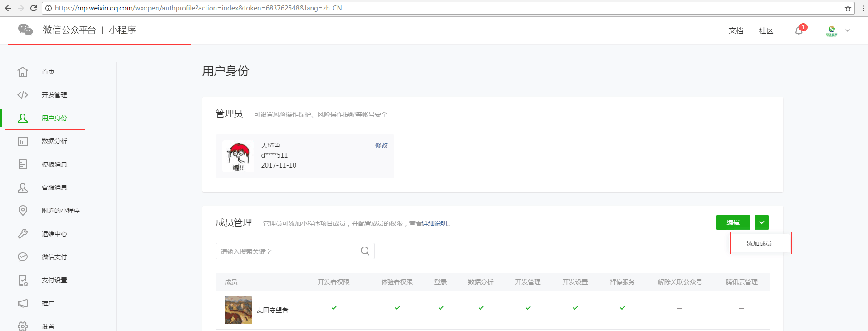Screen dimensions: 868x331
Task: Open 微信支付 from the sidebar
Action: click(x=54, y=257)
